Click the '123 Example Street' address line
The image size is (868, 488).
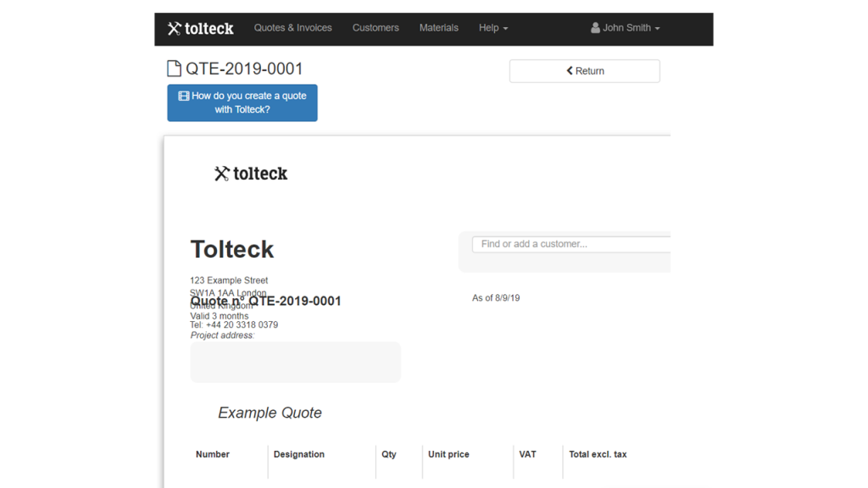click(x=229, y=280)
